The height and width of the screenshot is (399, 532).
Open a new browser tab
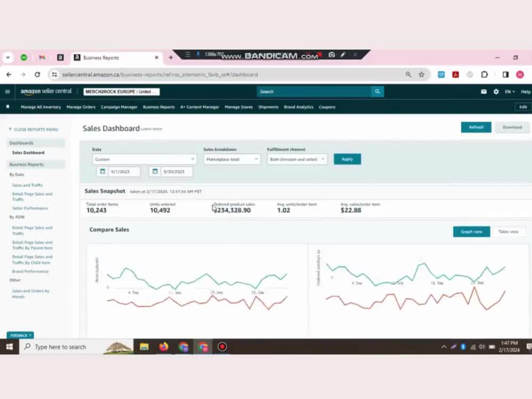pyautogui.click(x=171, y=57)
